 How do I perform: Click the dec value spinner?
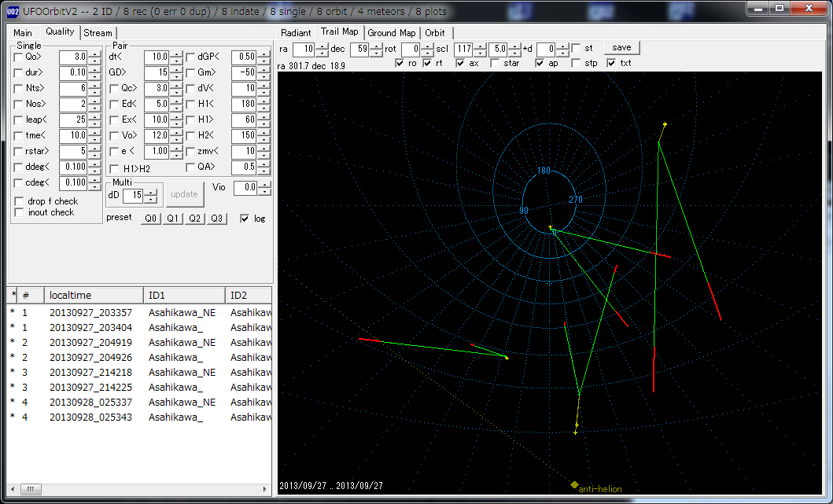(x=376, y=50)
